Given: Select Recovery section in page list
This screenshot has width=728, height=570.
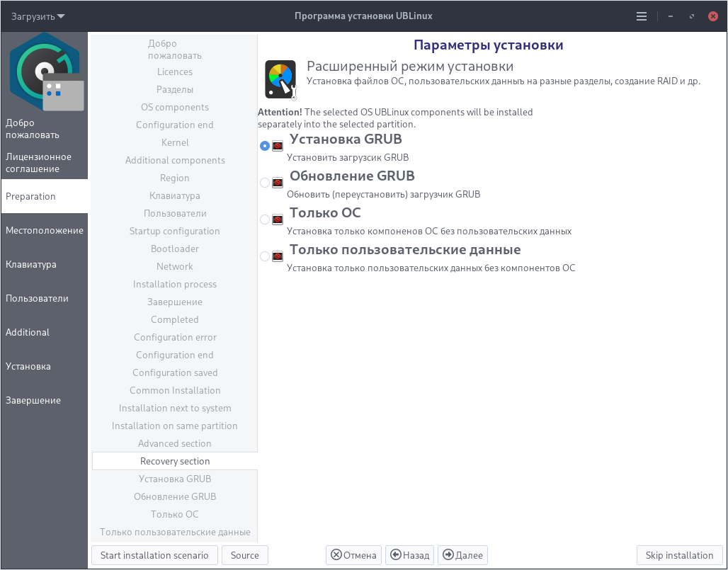Looking at the screenshot, I should [175, 461].
